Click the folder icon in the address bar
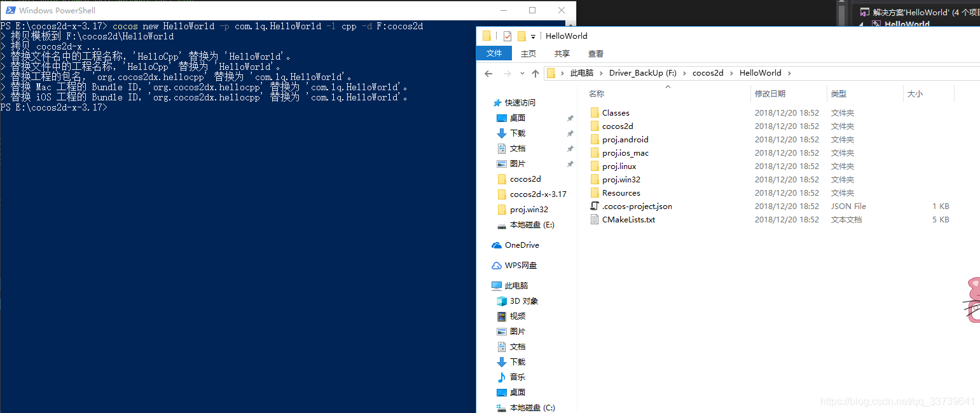The width and height of the screenshot is (980, 413). [x=551, y=73]
